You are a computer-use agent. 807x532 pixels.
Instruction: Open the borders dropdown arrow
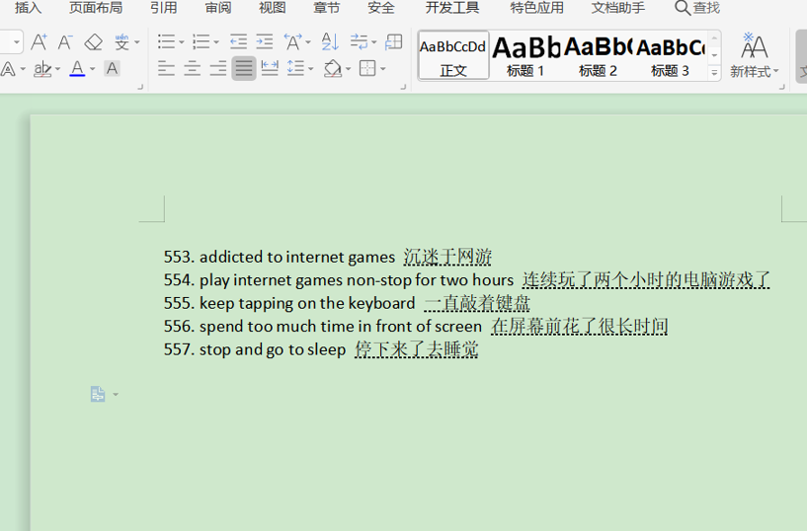tap(383, 68)
